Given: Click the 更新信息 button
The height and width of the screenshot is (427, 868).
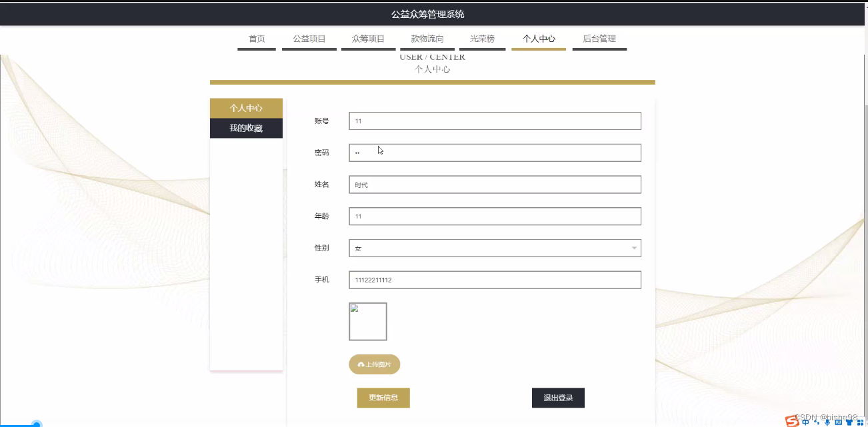Looking at the screenshot, I should click(383, 398).
